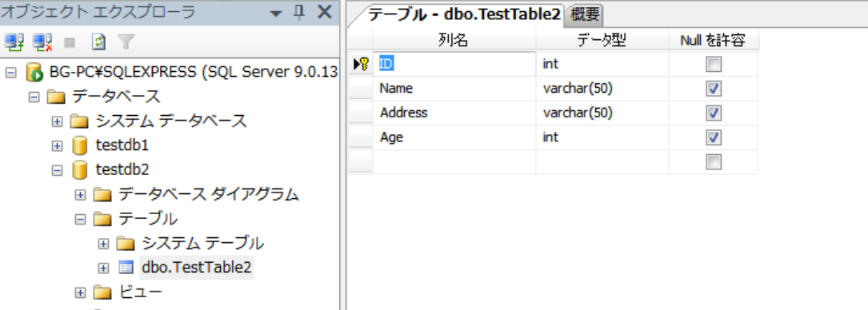Click the dbo.TestTable2 table icon
868x310 pixels.
[126, 268]
